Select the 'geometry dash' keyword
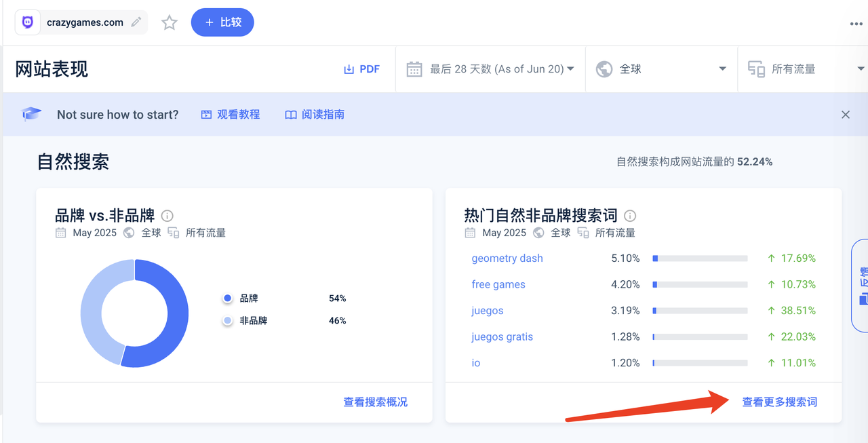This screenshot has width=868, height=443. click(507, 258)
